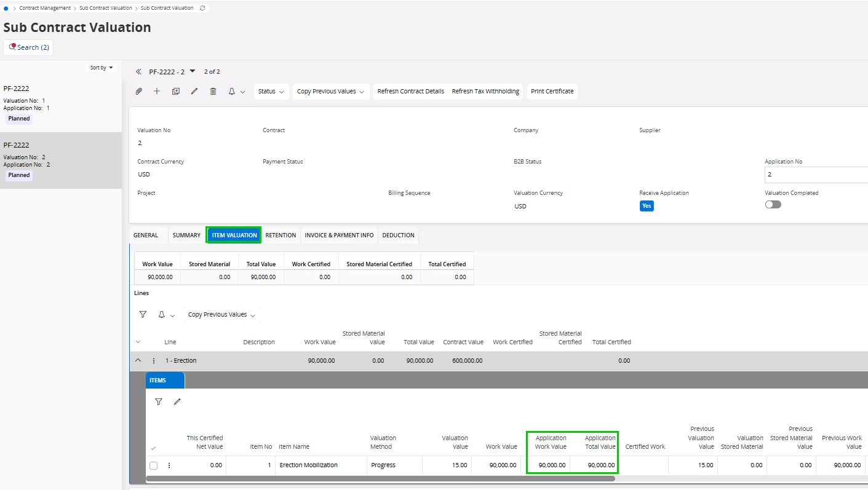
Task: Click the attachments paperclip icon
Action: 139,91
